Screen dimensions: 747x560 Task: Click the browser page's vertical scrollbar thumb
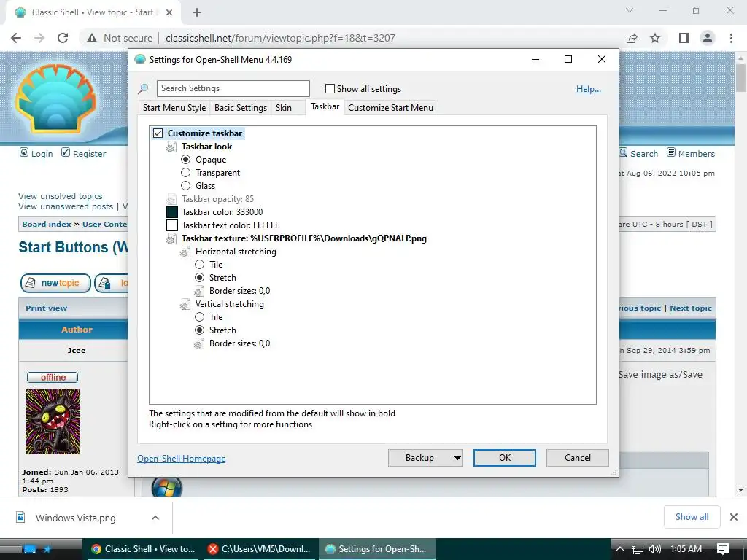(x=741, y=77)
